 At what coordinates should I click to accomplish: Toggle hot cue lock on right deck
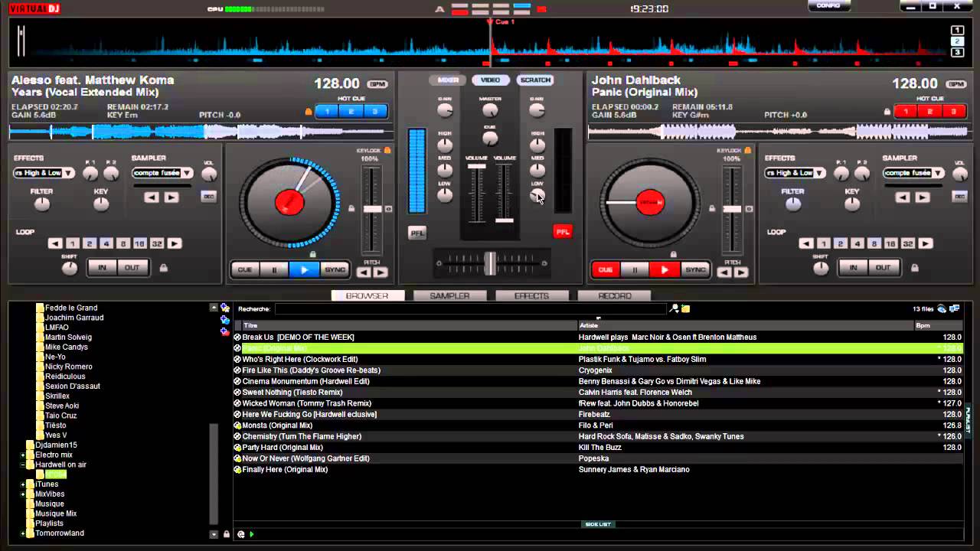click(x=887, y=112)
